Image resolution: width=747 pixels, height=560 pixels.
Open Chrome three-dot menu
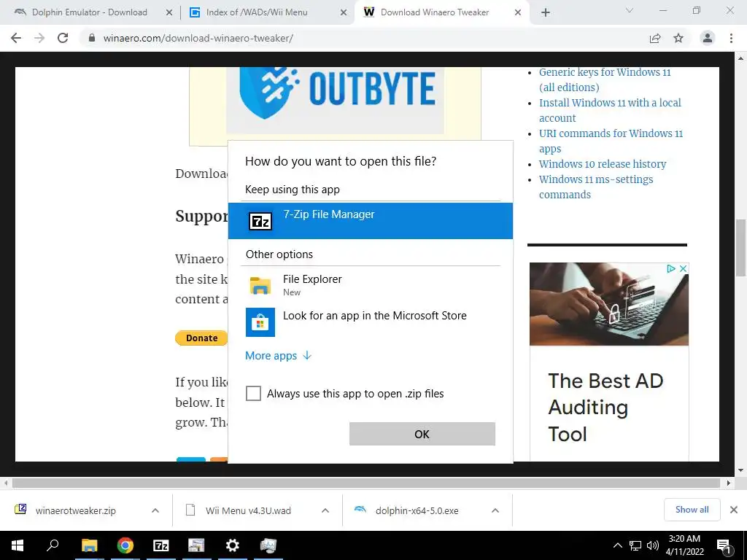(731, 38)
